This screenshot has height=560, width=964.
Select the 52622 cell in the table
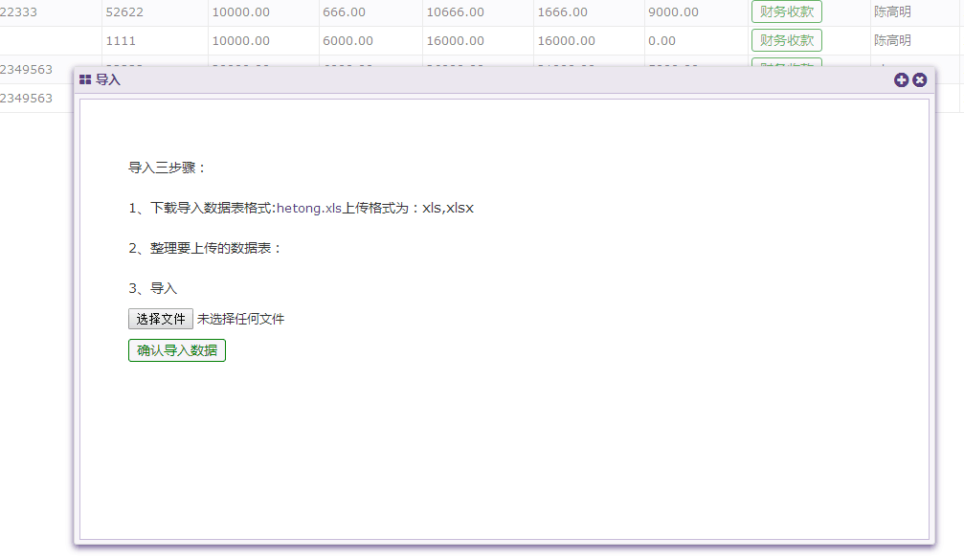click(x=124, y=12)
